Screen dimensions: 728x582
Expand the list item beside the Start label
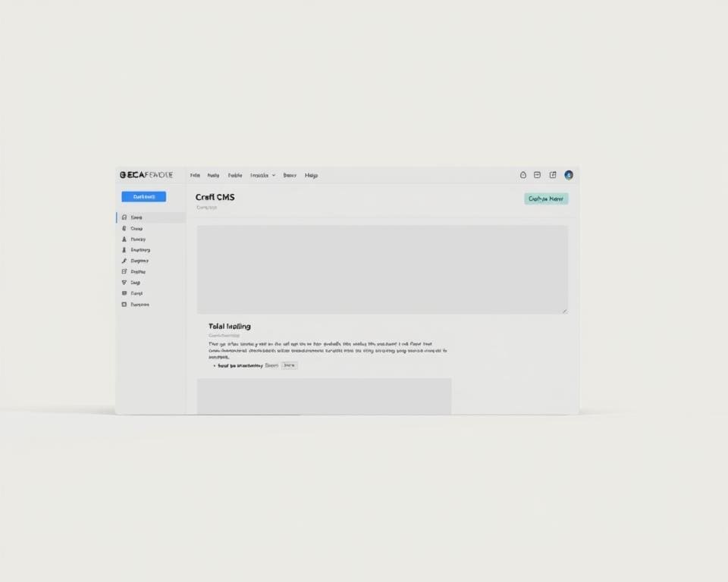click(x=289, y=365)
